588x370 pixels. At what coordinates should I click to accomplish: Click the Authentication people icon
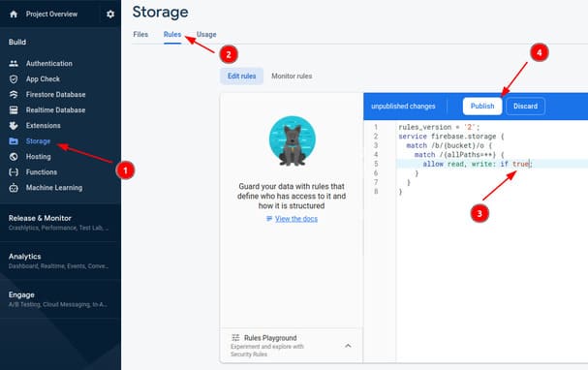[x=14, y=64]
